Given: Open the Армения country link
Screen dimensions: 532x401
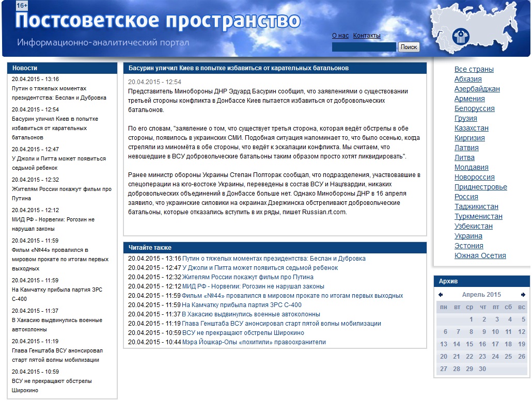Looking at the screenshot, I should click(x=470, y=99).
